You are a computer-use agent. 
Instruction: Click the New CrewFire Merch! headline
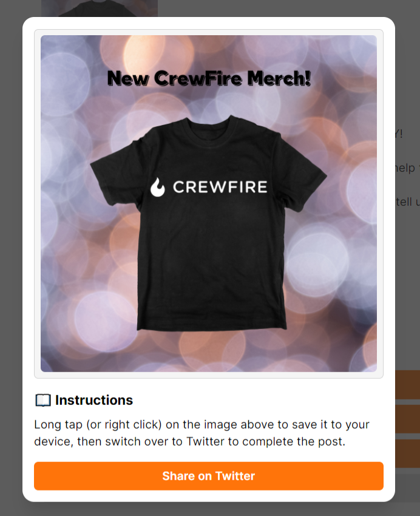[x=209, y=78]
